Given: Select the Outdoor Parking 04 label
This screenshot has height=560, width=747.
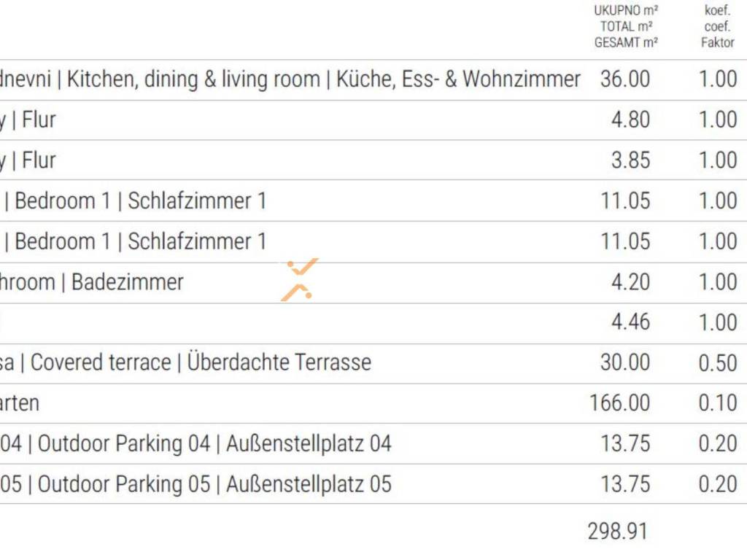Looking at the screenshot, I should pos(124,443).
